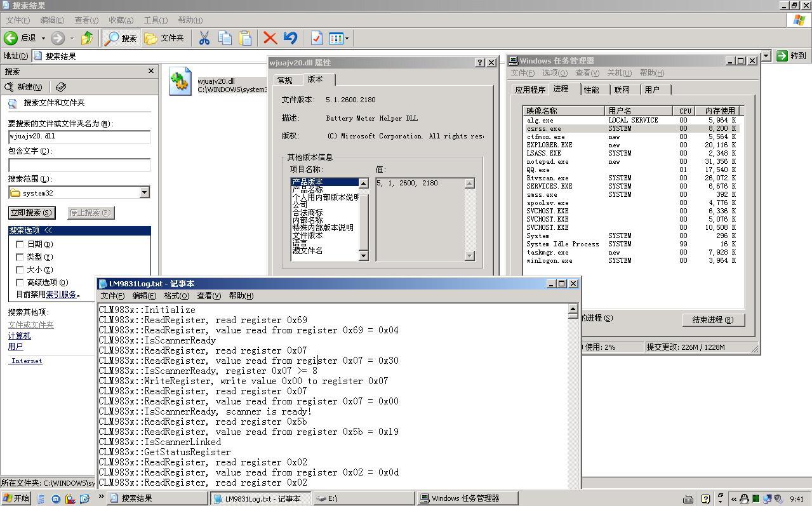Click the Properties icon with red checkmark
The width and height of the screenshot is (812, 506).
pos(316,38)
